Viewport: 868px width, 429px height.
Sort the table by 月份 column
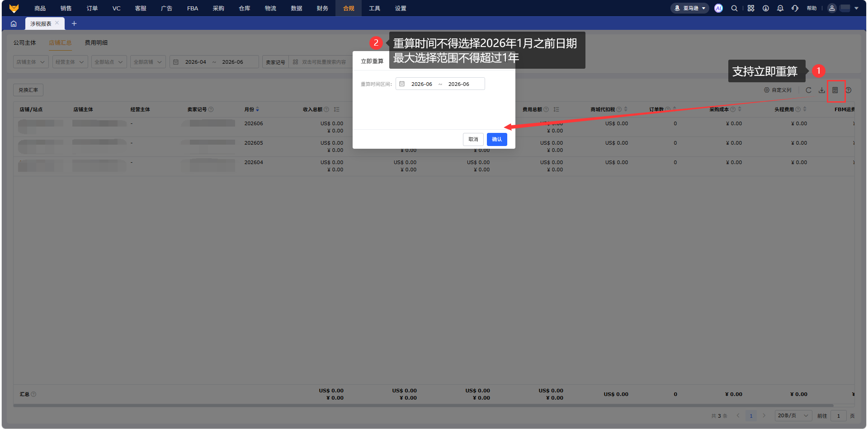(x=258, y=109)
